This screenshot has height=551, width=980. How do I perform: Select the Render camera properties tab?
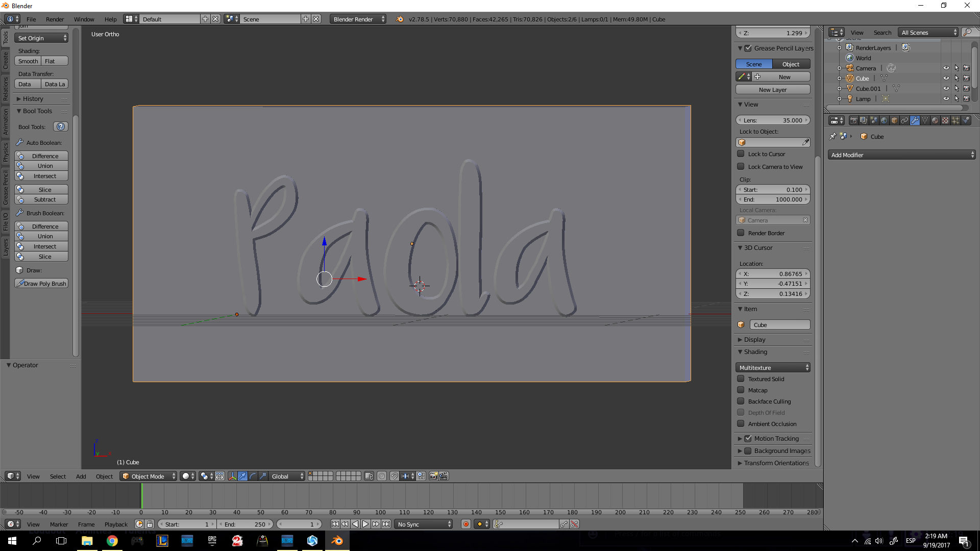point(853,120)
